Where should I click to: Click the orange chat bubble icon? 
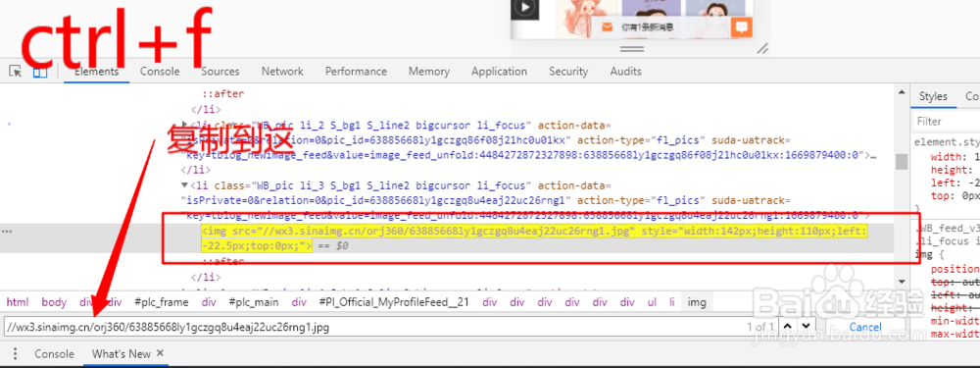click(x=742, y=26)
